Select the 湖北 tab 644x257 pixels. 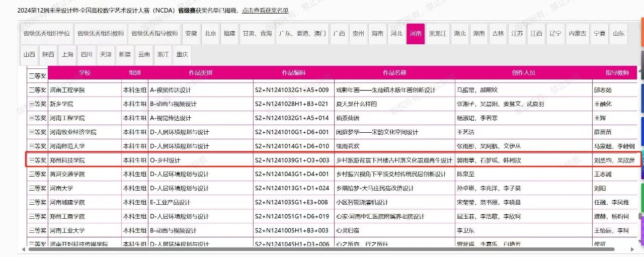(460, 34)
